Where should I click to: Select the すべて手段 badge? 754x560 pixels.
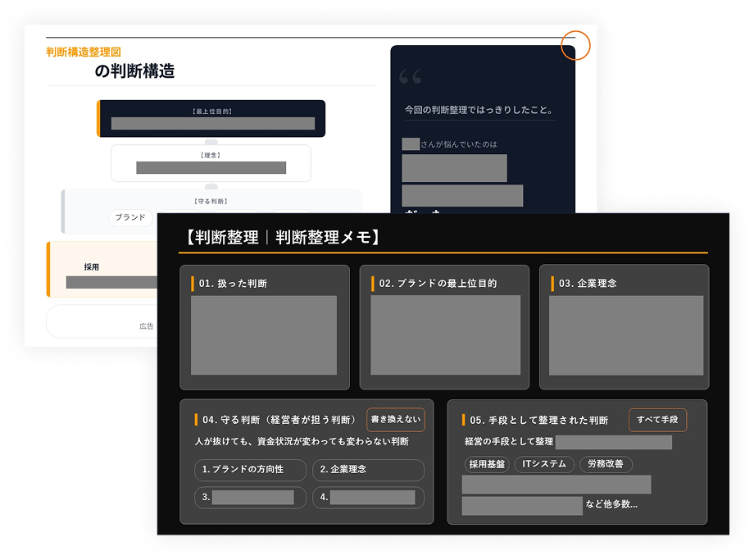pos(657,420)
